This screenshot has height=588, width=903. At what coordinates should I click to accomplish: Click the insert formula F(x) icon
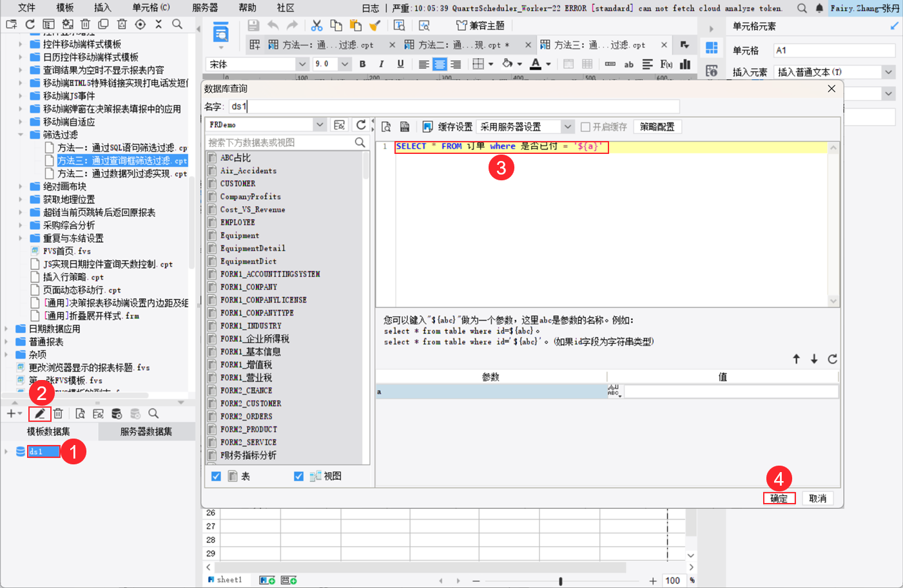[666, 64]
